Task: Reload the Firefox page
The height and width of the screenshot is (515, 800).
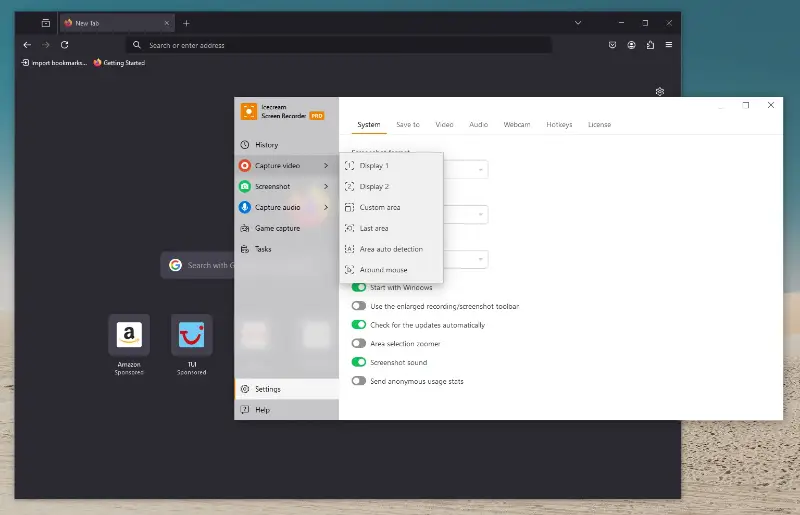Action: (64, 45)
